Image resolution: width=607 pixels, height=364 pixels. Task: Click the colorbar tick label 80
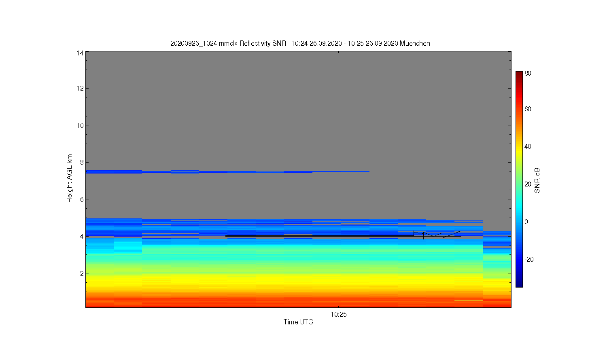(528, 73)
